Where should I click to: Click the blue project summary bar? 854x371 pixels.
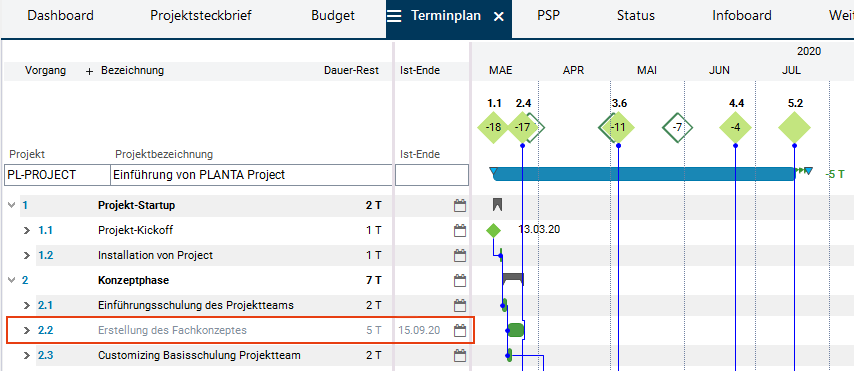(643, 174)
